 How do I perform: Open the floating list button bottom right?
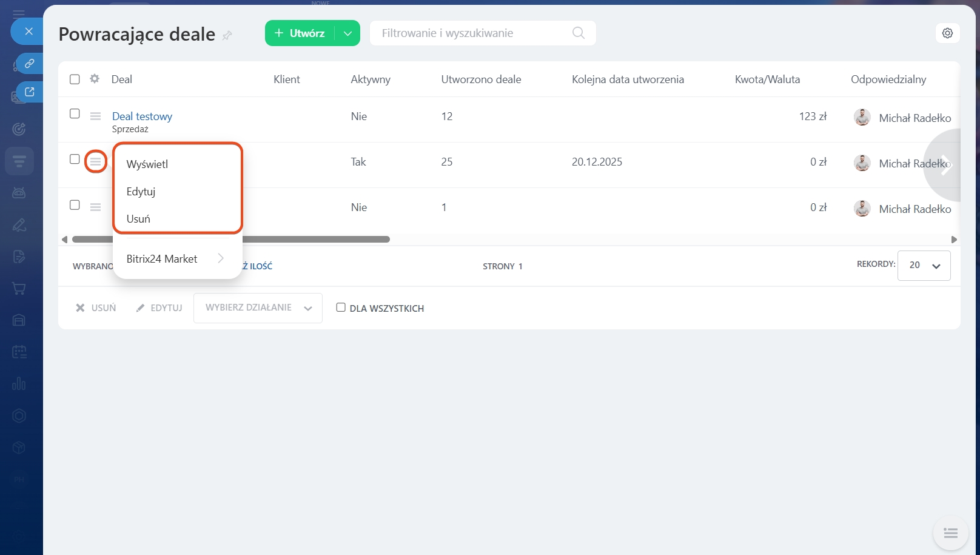pyautogui.click(x=950, y=533)
